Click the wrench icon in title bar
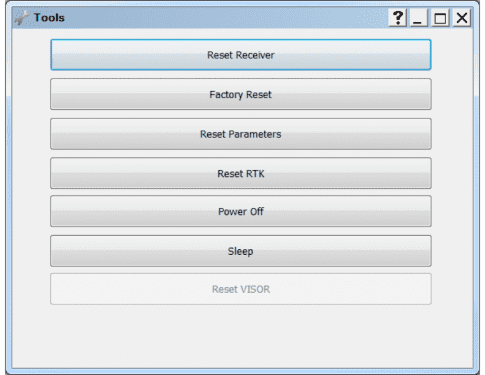485x375 pixels. [x=22, y=17]
